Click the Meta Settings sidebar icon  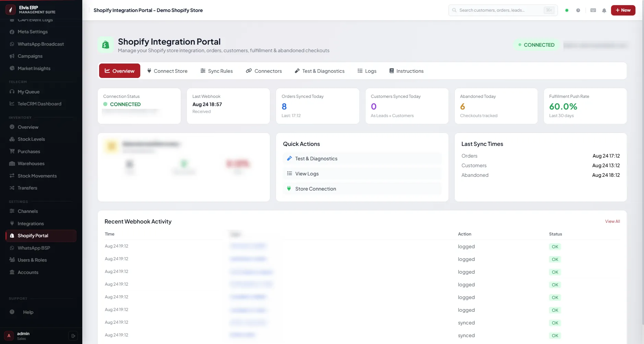(x=12, y=32)
